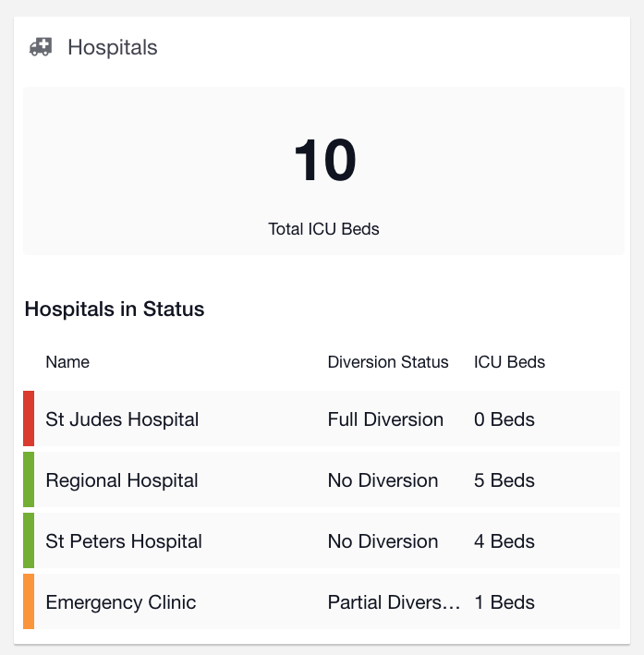The width and height of the screenshot is (644, 655).
Task: Click the Hospitals in Status heading
Action: (x=115, y=309)
